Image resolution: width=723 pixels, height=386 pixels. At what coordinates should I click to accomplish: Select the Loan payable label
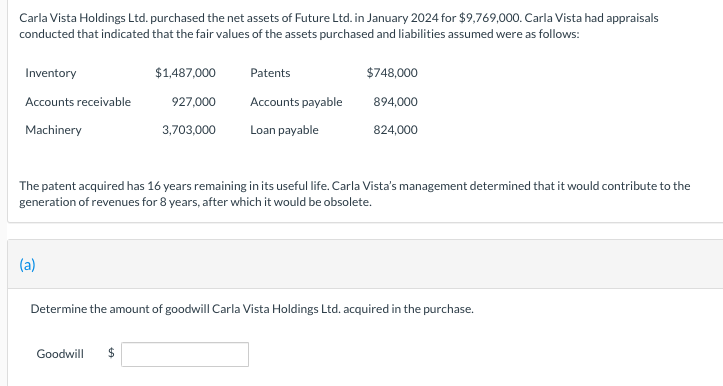click(284, 130)
